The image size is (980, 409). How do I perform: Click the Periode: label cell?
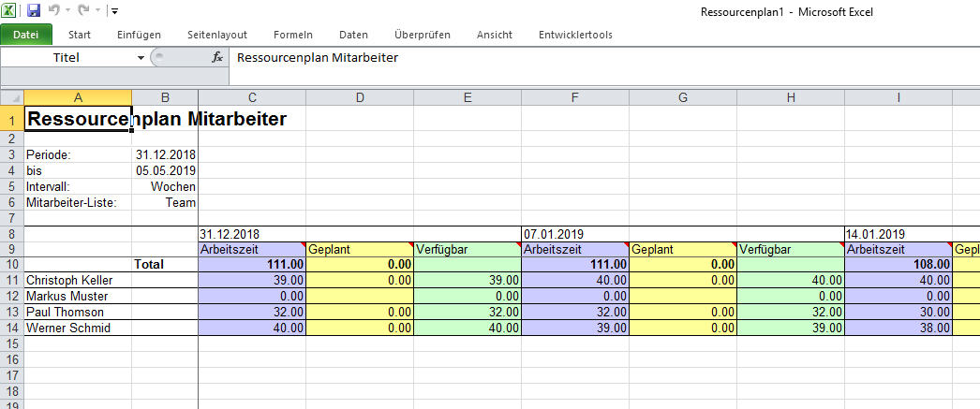point(78,154)
